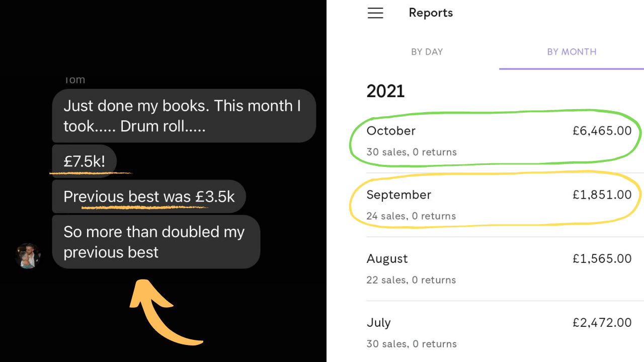
Task: Click the September £1,851.00 amount
Action: (602, 195)
